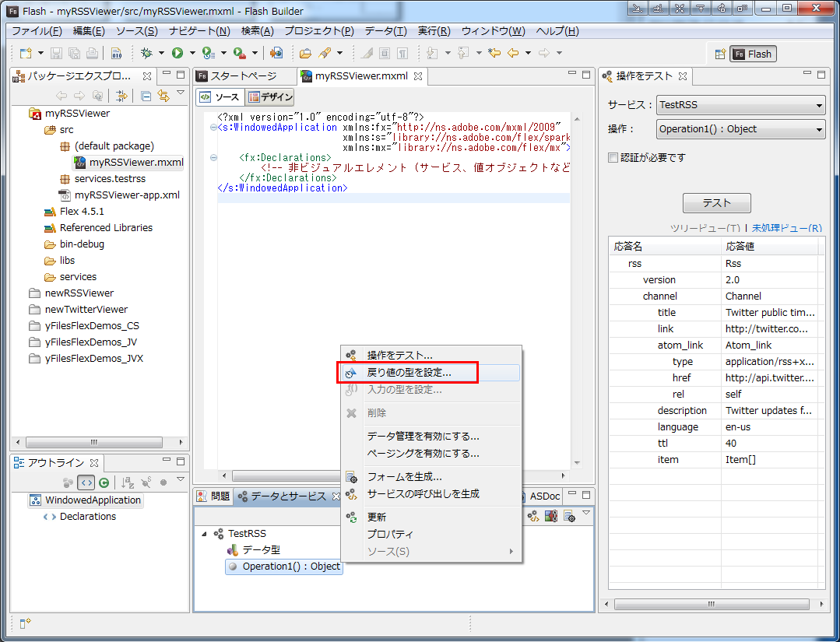840x642 pixels.
Task: Close the 操作をテスト view tab
Action: (683, 76)
